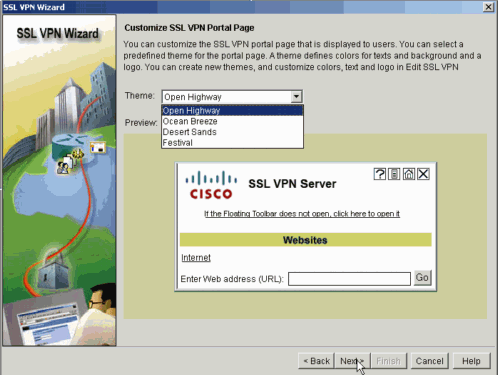Click the Cisco logo in the preview
This screenshot has width=498, height=375.
coord(211,185)
